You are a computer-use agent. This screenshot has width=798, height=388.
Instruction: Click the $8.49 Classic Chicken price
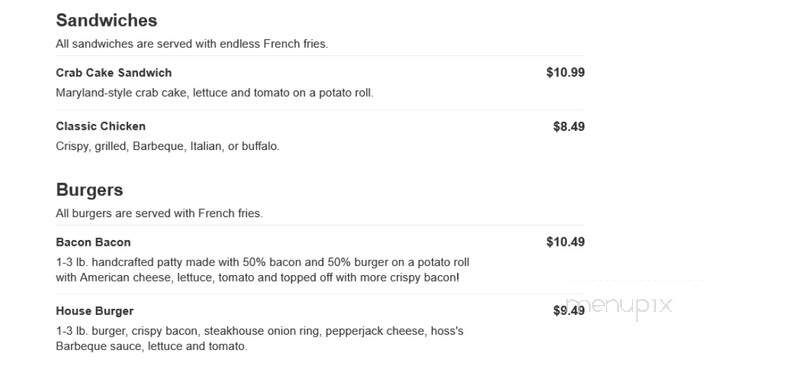coord(569,126)
